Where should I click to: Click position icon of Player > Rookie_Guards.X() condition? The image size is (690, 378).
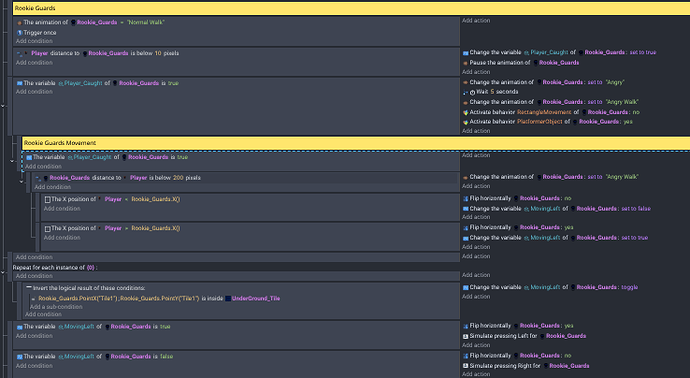click(48, 228)
